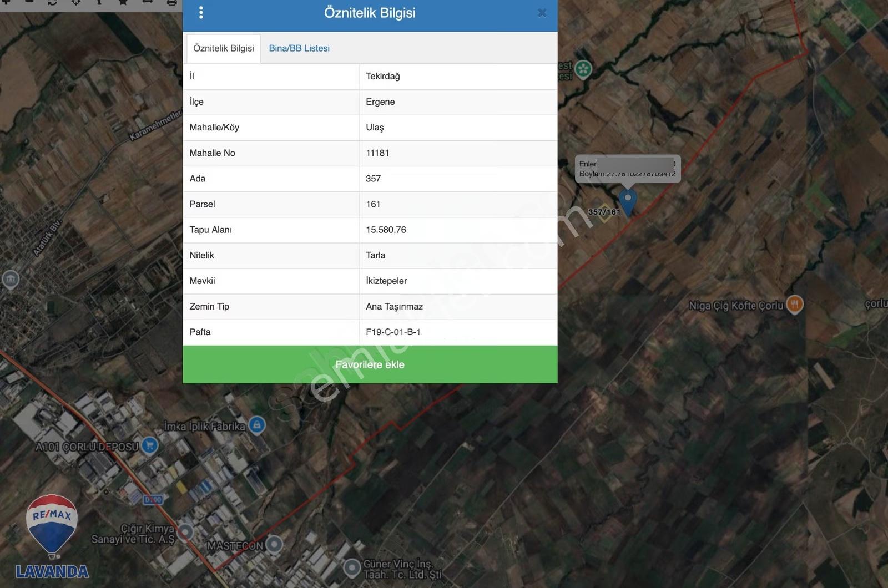Click the Güner Vinç İnş. map marker
The width and height of the screenshot is (888, 588).
(351, 568)
